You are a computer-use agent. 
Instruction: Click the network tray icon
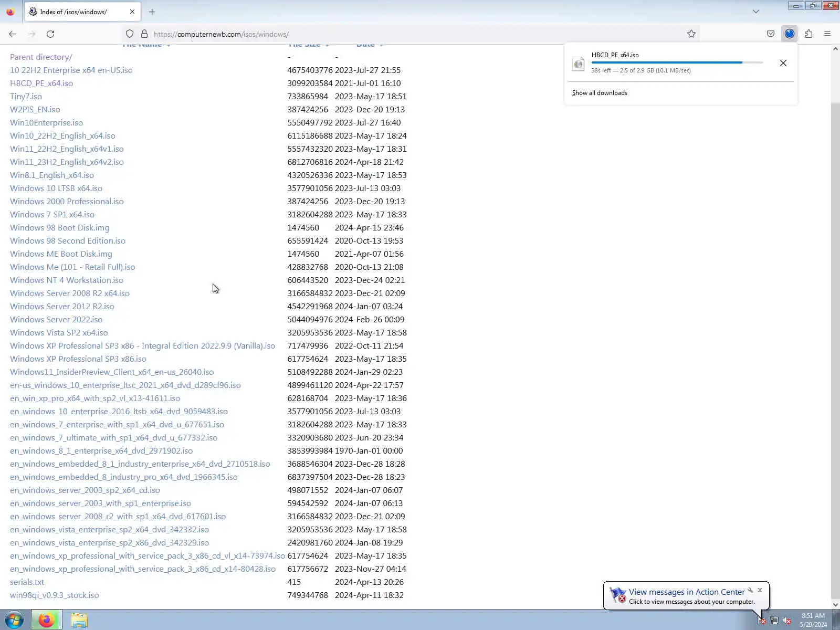click(x=774, y=621)
